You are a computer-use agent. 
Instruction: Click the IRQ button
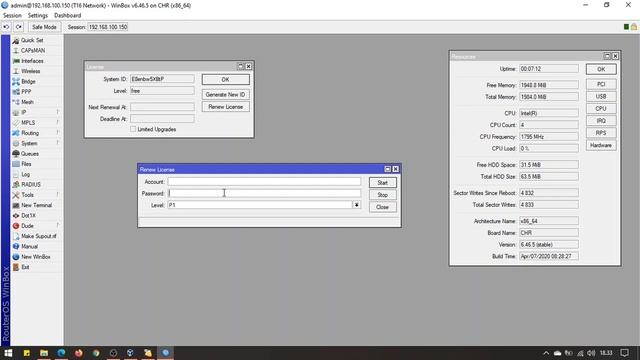(x=601, y=121)
